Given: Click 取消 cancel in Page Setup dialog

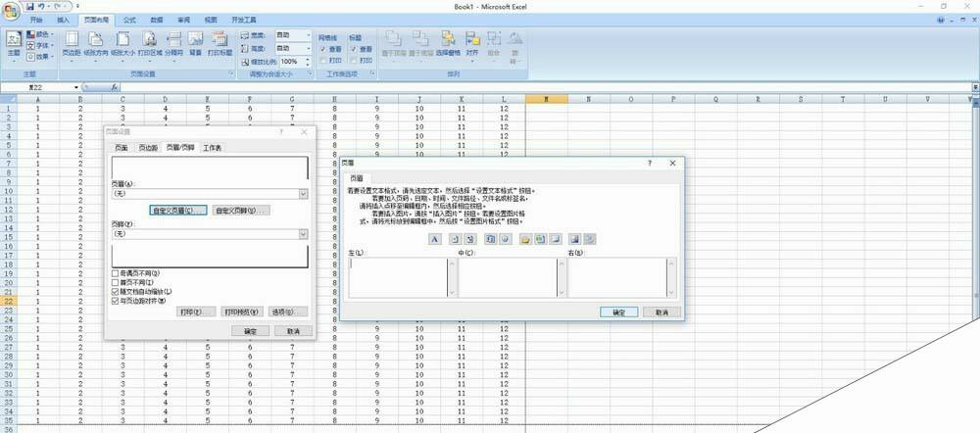Looking at the screenshot, I should coord(293,330).
